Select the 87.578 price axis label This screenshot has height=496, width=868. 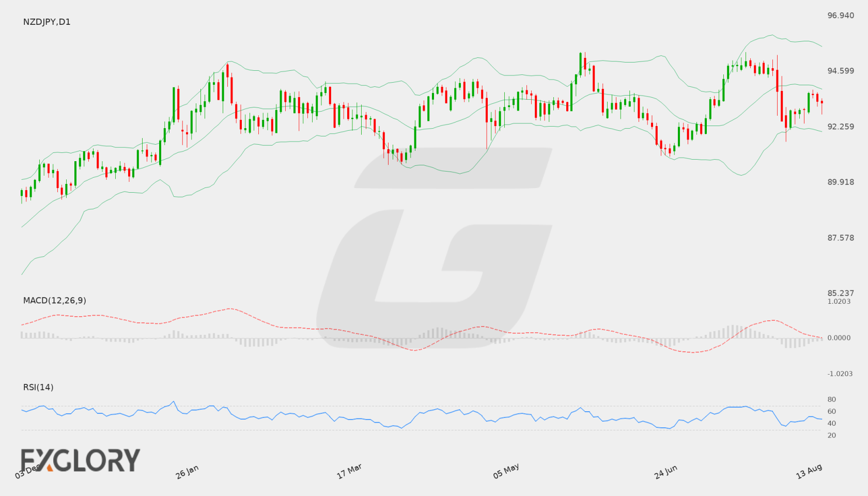[841, 238]
